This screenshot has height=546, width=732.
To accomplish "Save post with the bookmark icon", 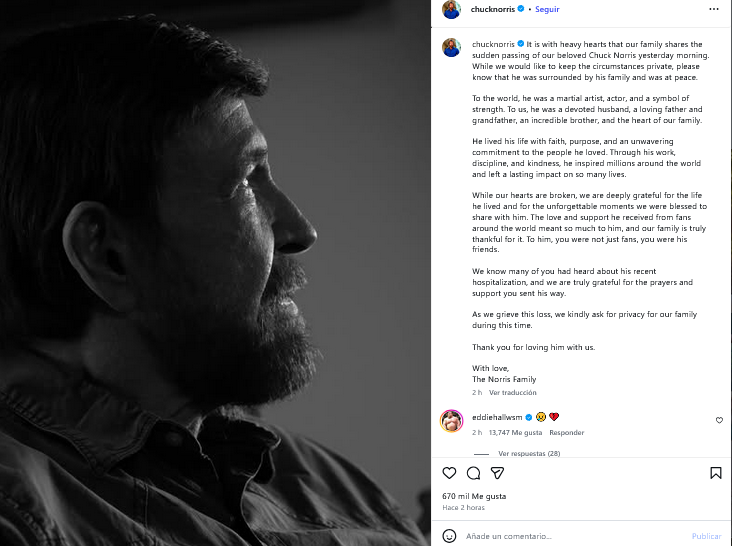I will (716, 473).
